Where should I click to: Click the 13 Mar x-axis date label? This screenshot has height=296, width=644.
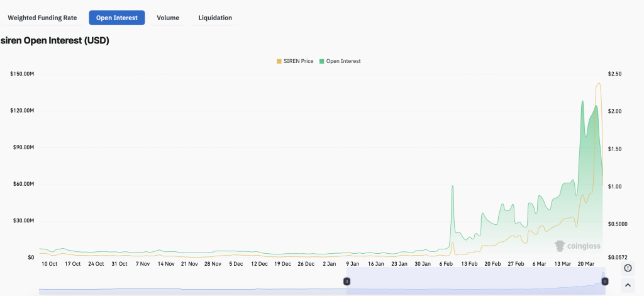(x=562, y=264)
